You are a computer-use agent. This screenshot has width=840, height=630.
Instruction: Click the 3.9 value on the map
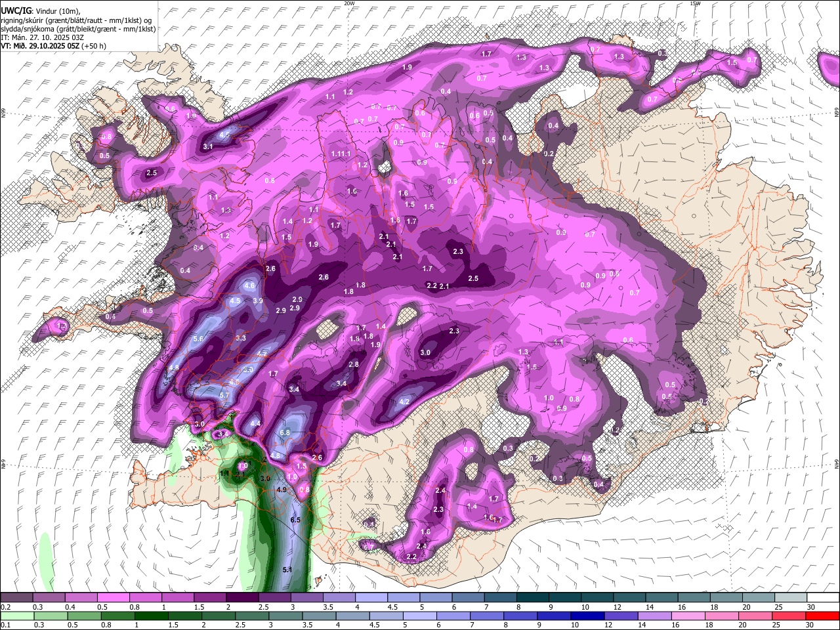click(x=258, y=301)
